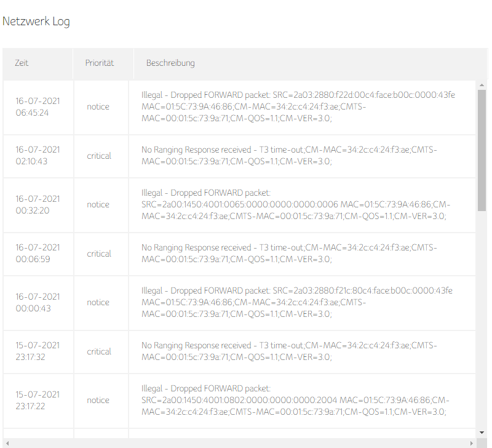Screen dimensions: 492x448
Task: Click the timestamp 16-07-2021 00:00:43
Action: (x=38, y=303)
